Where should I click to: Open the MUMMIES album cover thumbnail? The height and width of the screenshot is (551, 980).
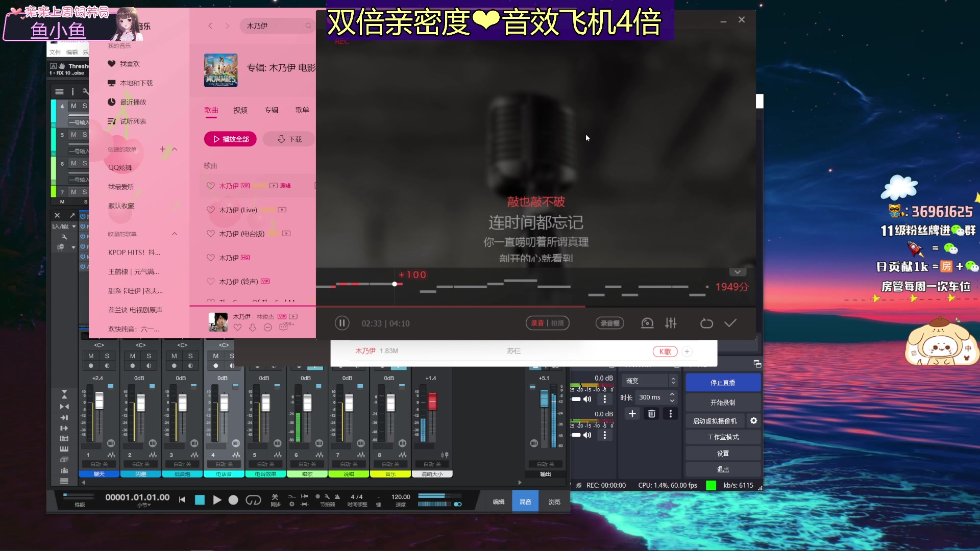point(220,70)
